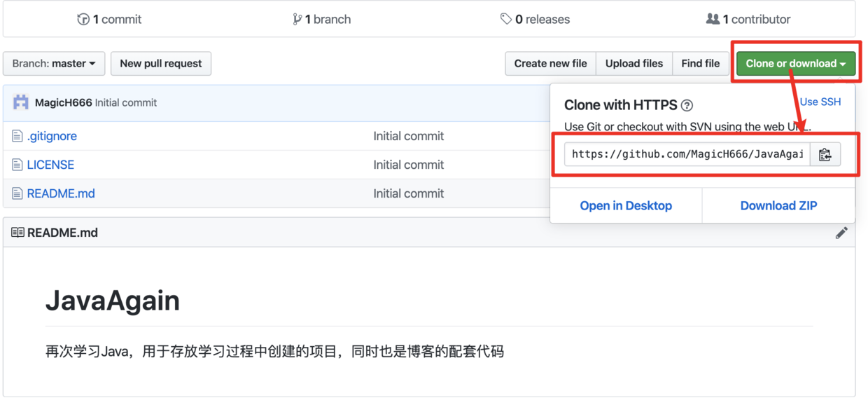Click the .gitignore file icon
The image size is (868, 398).
coord(17,136)
